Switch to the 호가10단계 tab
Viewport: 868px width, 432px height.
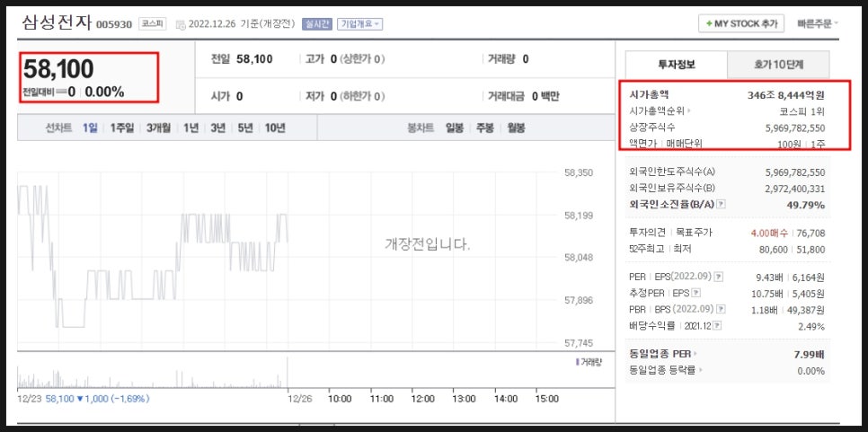coord(778,64)
